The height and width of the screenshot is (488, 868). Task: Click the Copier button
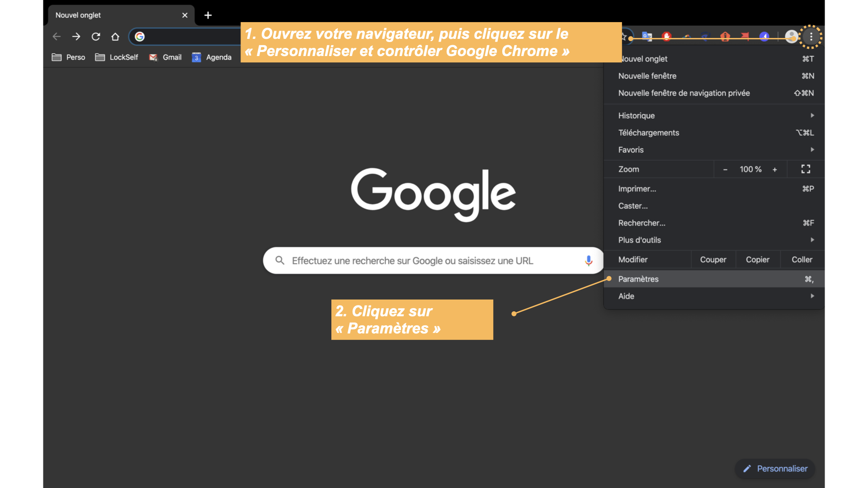(758, 259)
